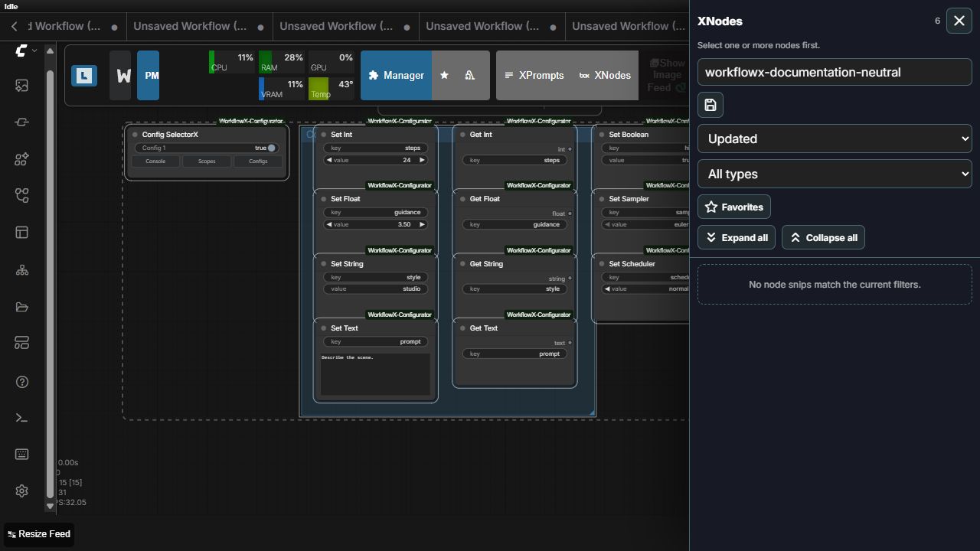This screenshot has width=980, height=551.
Task: Open the help question mark icon
Action: click(22, 381)
